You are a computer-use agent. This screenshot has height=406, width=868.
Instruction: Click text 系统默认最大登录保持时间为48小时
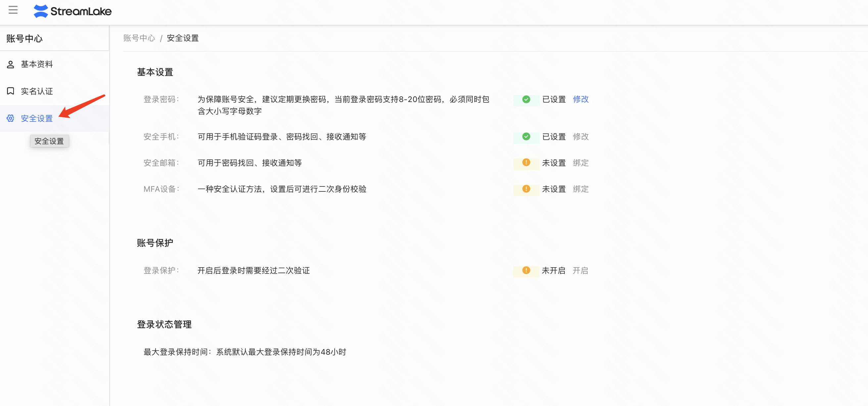[281, 352]
